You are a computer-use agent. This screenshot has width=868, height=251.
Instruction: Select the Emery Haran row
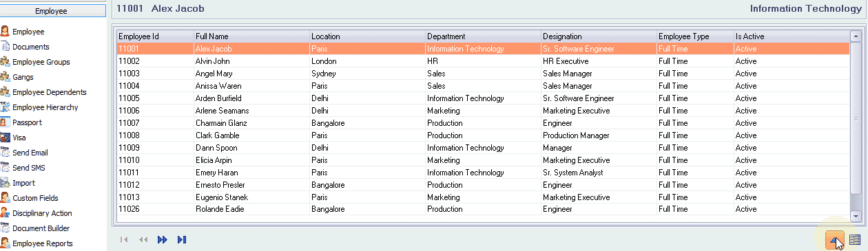[x=484, y=173]
